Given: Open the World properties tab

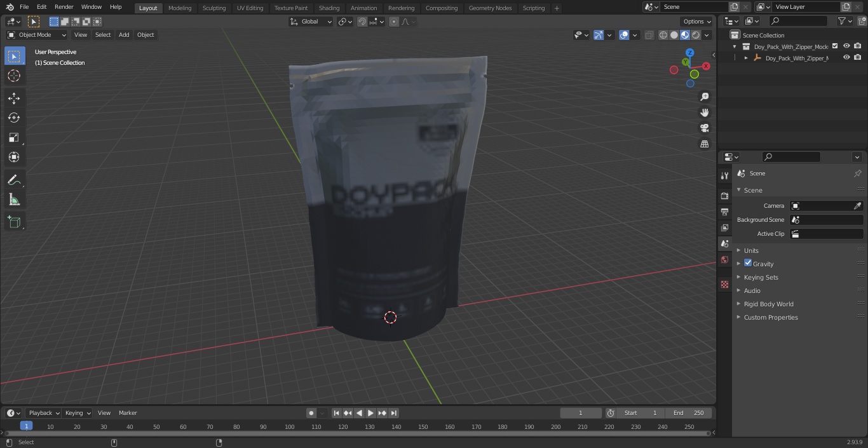Looking at the screenshot, I should (x=724, y=259).
